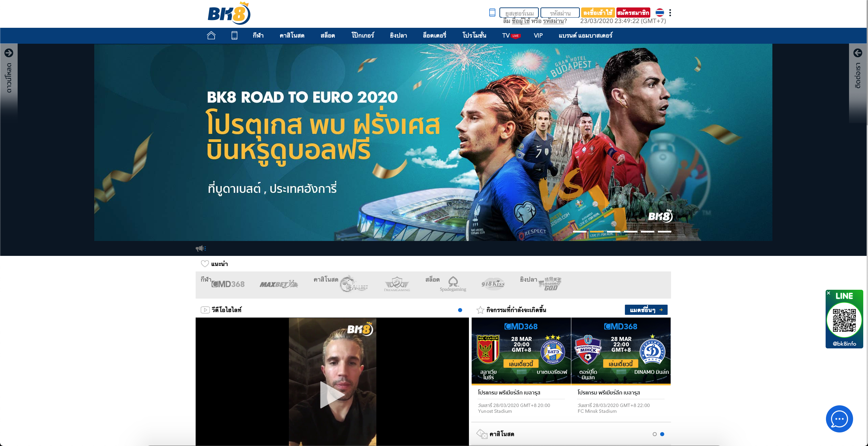Screen dimensions: 868x446
Task: Open the live chat bubble icon
Action: (x=839, y=419)
